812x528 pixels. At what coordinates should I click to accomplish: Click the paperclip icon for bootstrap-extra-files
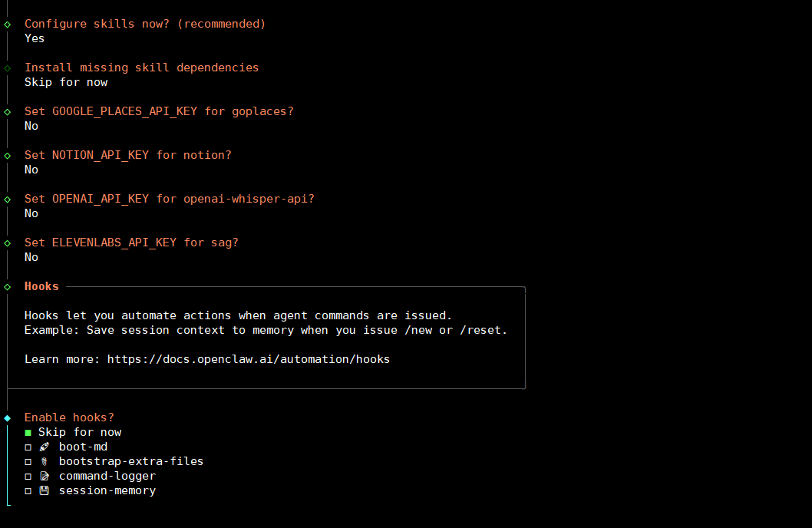click(44, 461)
